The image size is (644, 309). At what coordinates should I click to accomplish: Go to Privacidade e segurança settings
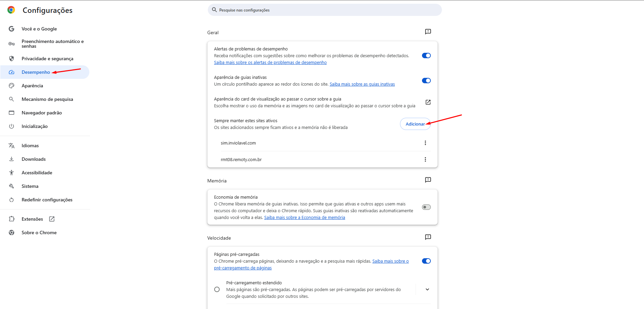click(47, 59)
